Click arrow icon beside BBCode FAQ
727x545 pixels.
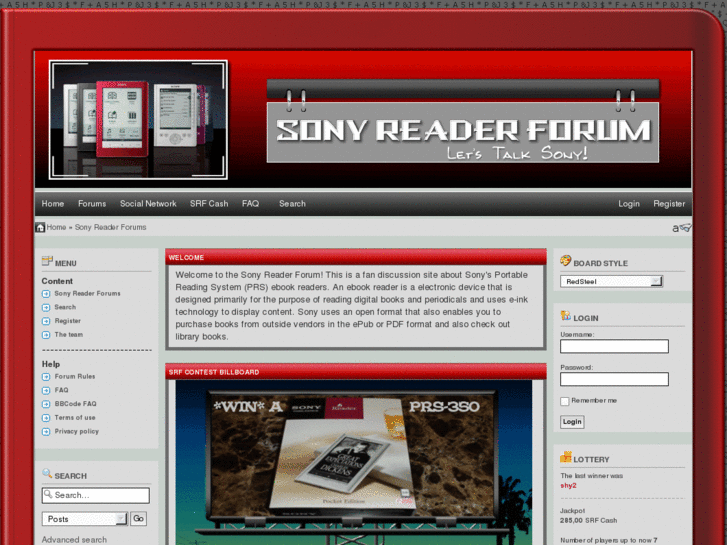pos(46,404)
